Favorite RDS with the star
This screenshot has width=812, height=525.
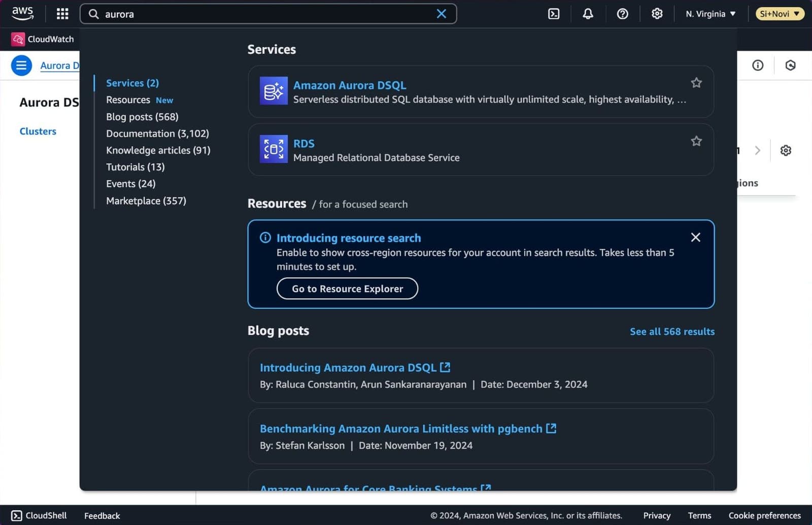point(696,141)
